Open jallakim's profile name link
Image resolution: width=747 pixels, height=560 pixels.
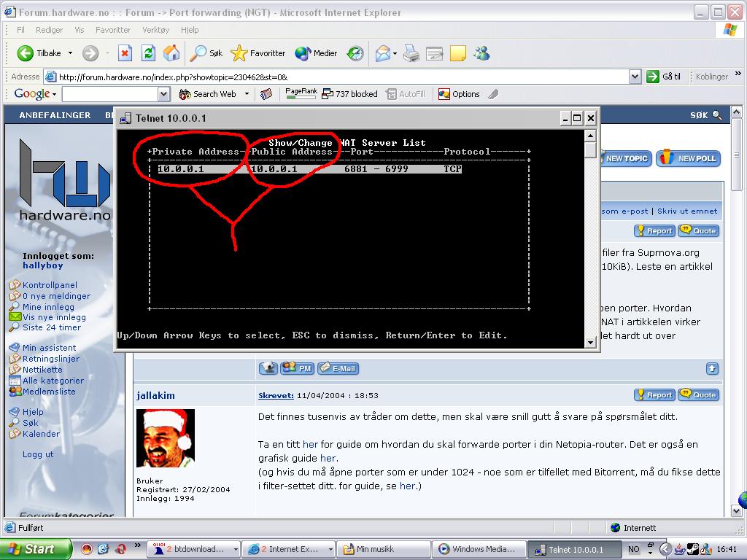pos(155,395)
